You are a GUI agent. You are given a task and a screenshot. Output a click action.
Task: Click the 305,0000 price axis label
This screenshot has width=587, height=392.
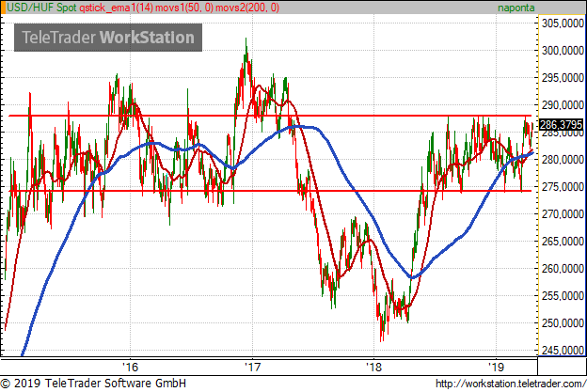[x=563, y=24]
